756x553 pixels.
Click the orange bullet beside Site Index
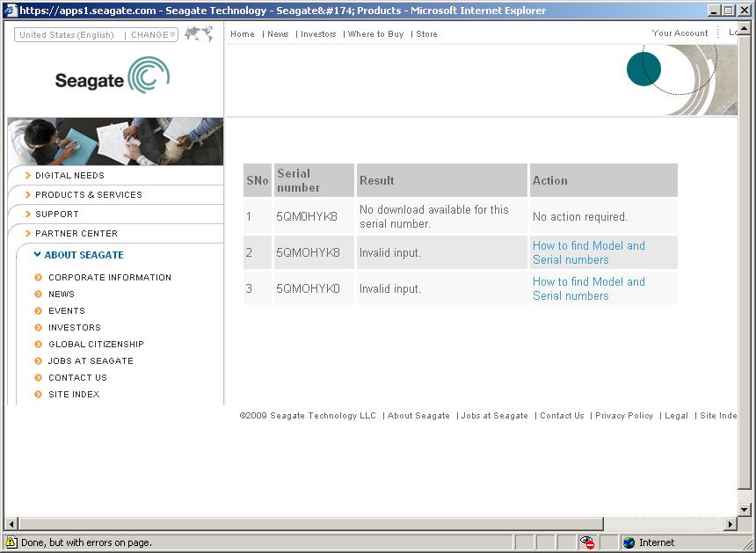pos(38,395)
